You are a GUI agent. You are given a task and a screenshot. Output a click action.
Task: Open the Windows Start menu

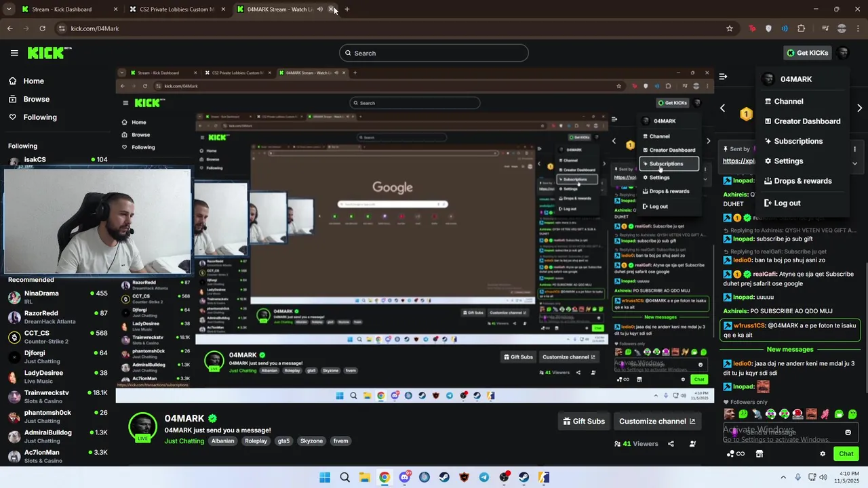tap(325, 477)
